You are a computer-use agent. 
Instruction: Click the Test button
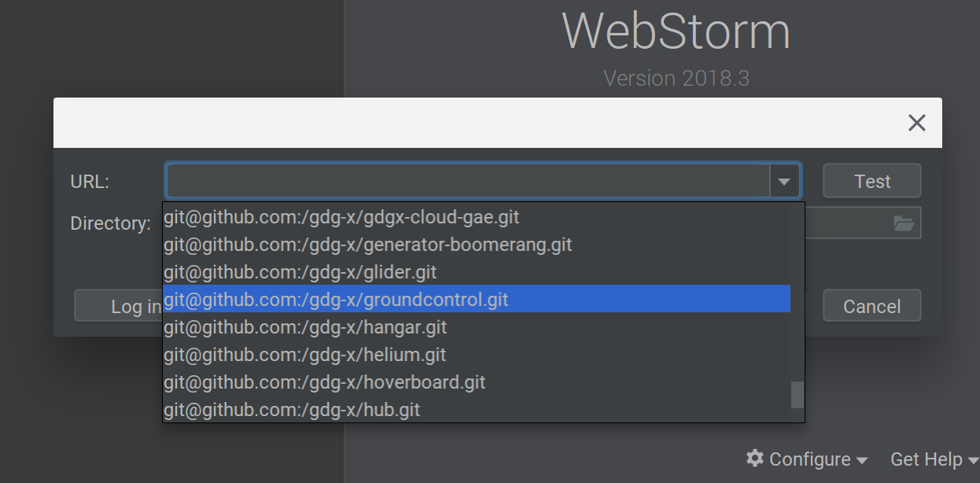click(x=872, y=181)
